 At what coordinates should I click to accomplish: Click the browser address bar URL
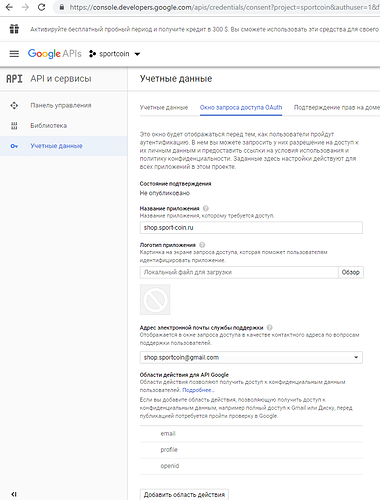tap(224, 7)
